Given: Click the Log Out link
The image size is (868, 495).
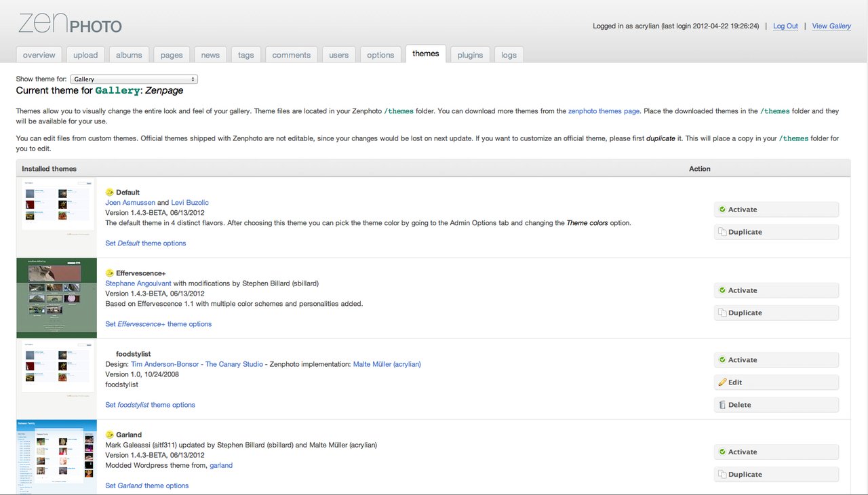Looking at the screenshot, I should pos(785,26).
